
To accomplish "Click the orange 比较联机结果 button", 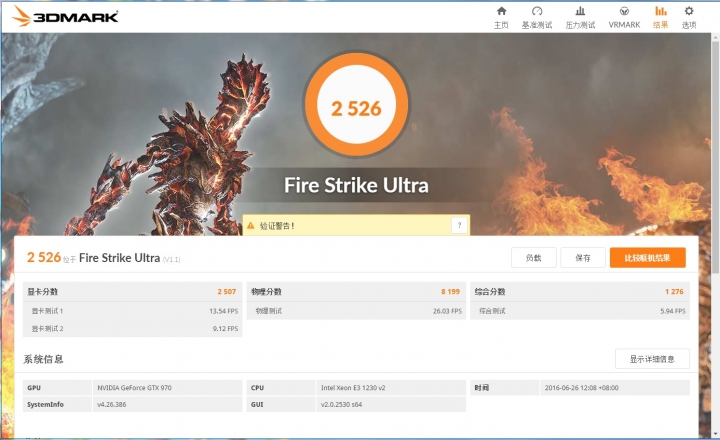I will 647,258.
